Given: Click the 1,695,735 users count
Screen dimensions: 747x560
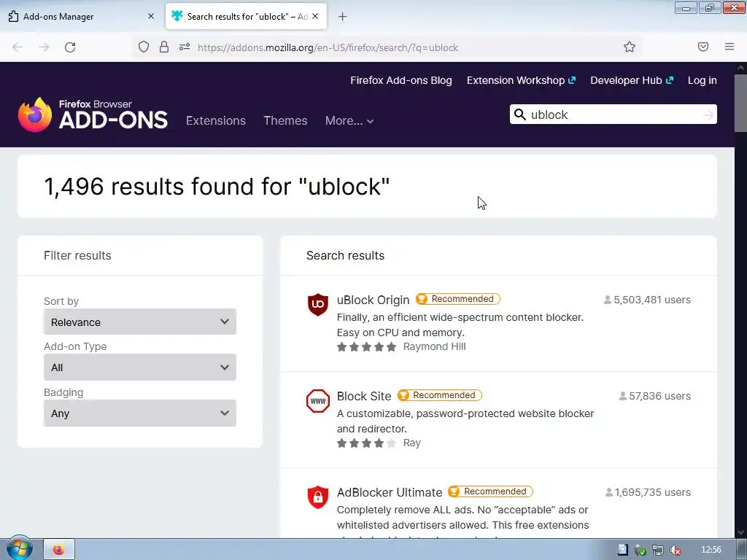Looking at the screenshot, I should (648, 492).
